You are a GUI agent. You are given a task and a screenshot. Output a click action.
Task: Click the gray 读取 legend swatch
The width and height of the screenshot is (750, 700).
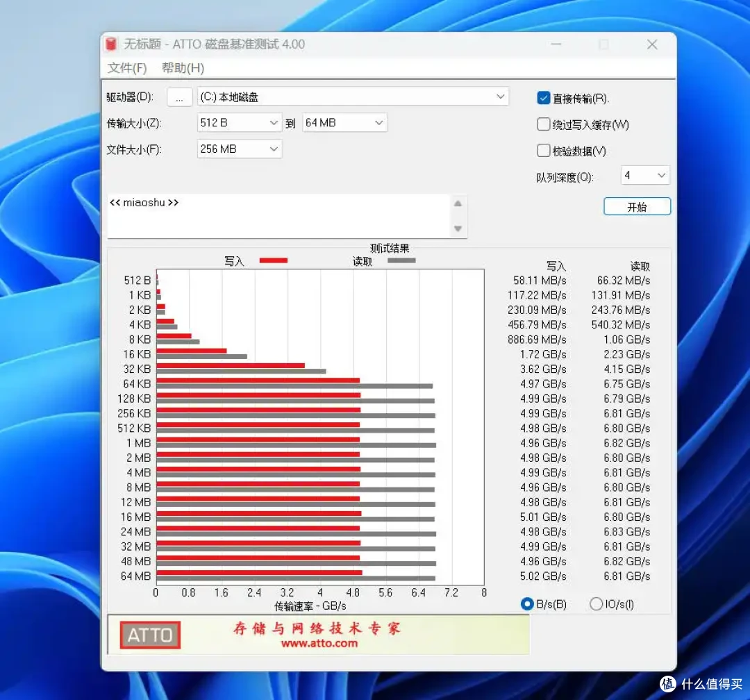pos(402,261)
